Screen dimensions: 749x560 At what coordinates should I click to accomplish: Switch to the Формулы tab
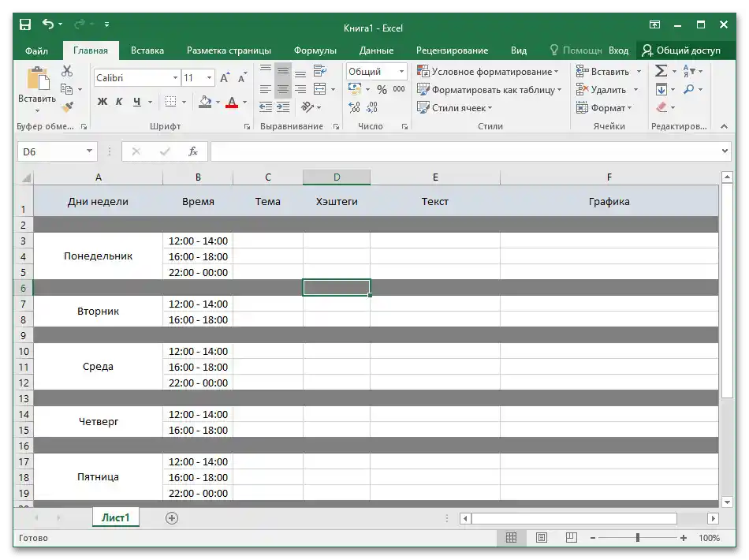pos(315,50)
